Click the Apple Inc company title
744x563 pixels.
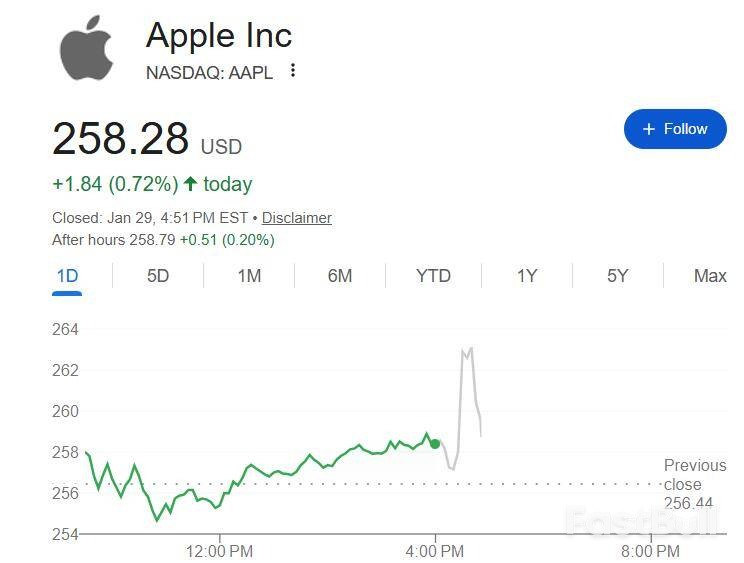[x=219, y=35]
